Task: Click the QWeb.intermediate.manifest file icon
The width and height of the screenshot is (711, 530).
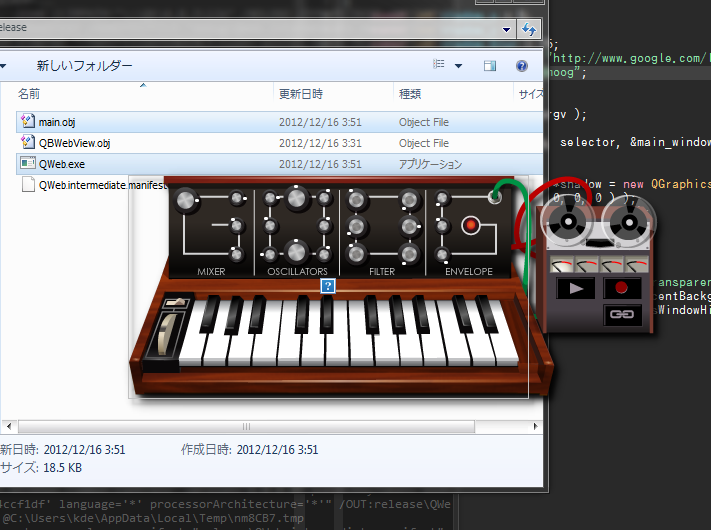Action: pos(28,185)
